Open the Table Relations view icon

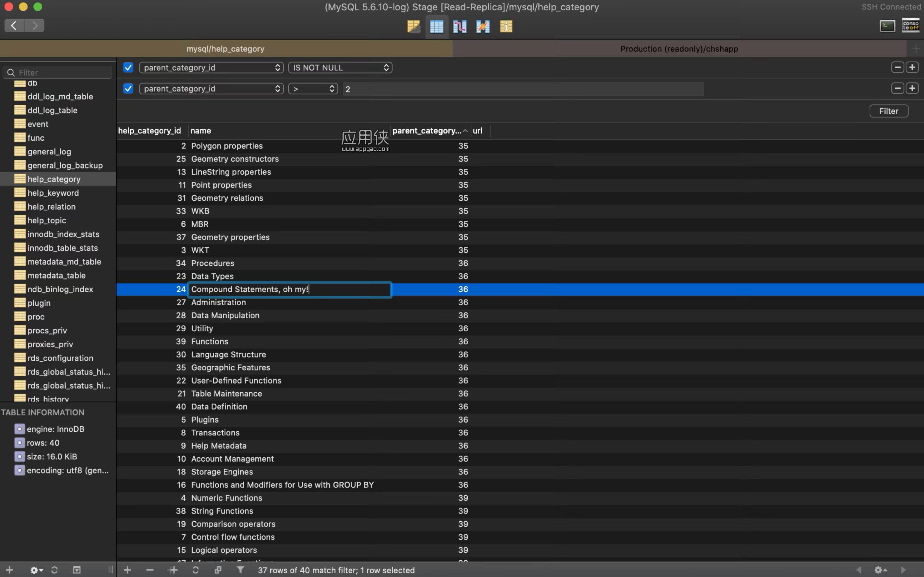click(x=460, y=26)
